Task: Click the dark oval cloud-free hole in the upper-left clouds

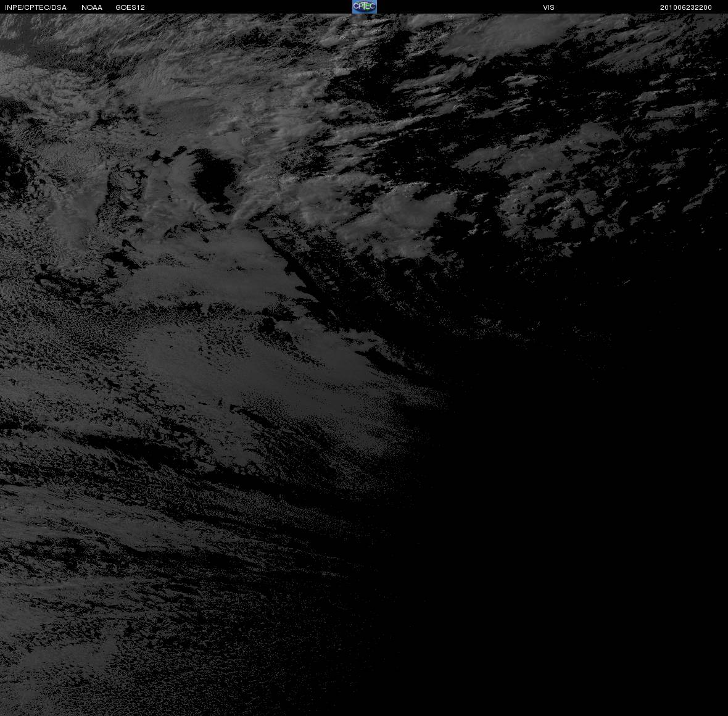Action: coord(215,177)
